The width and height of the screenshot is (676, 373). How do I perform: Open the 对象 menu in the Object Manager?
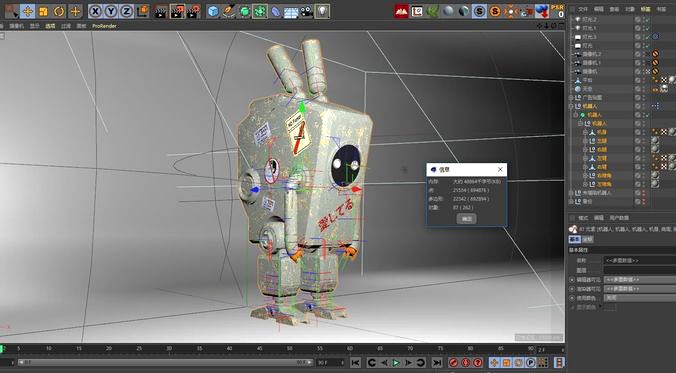630,9
